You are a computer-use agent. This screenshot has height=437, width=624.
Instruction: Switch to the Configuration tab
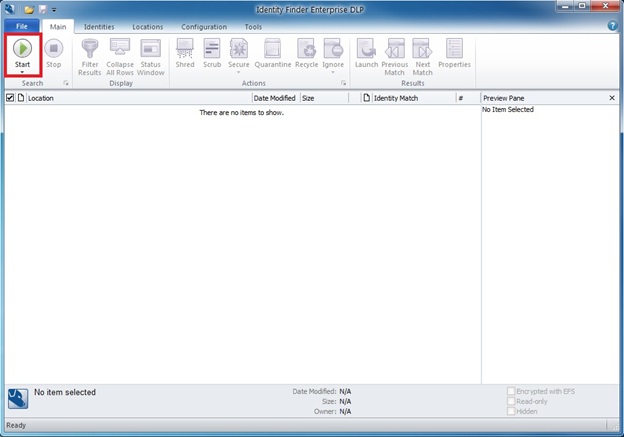pyautogui.click(x=204, y=27)
